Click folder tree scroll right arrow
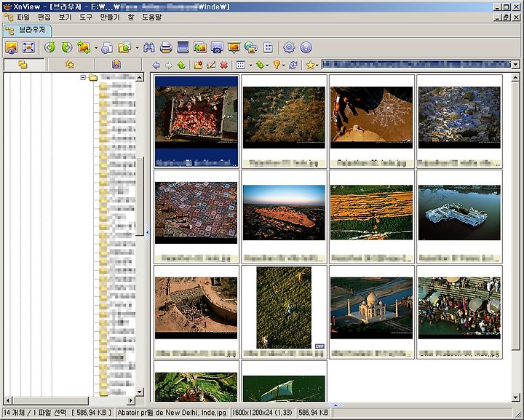 (x=131, y=400)
